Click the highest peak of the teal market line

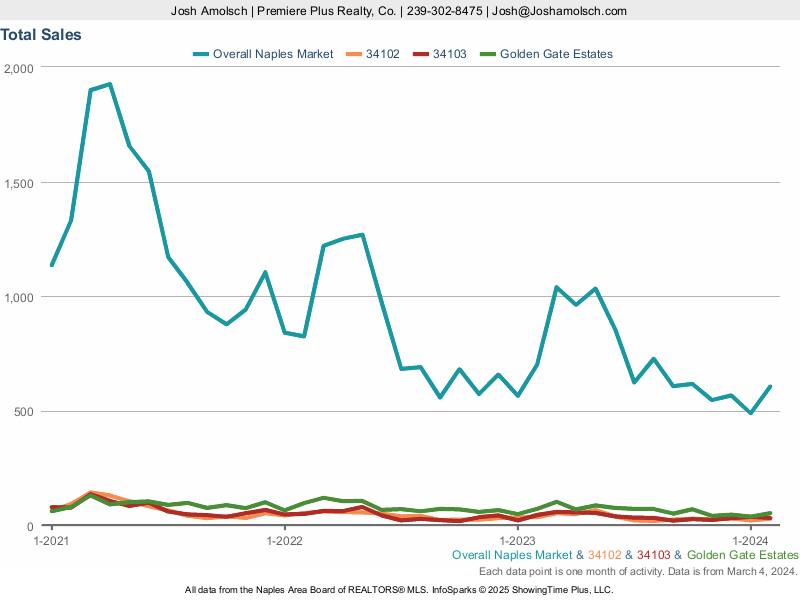pyautogui.click(x=110, y=84)
